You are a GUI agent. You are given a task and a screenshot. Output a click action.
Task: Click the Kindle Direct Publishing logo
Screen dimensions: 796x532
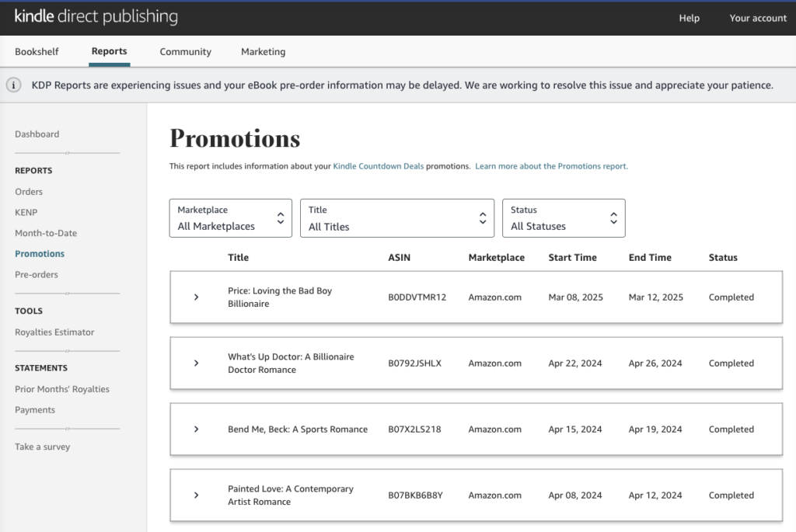pos(96,17)
